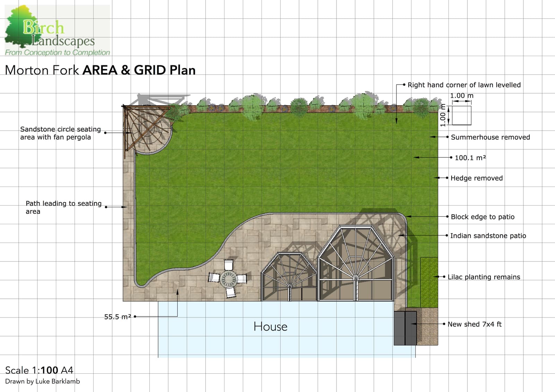The width and height of the screenshot is (555, 392).
Task: Click the 'Right hand corner of lawn levelled' label
Action: pos(464,85)
